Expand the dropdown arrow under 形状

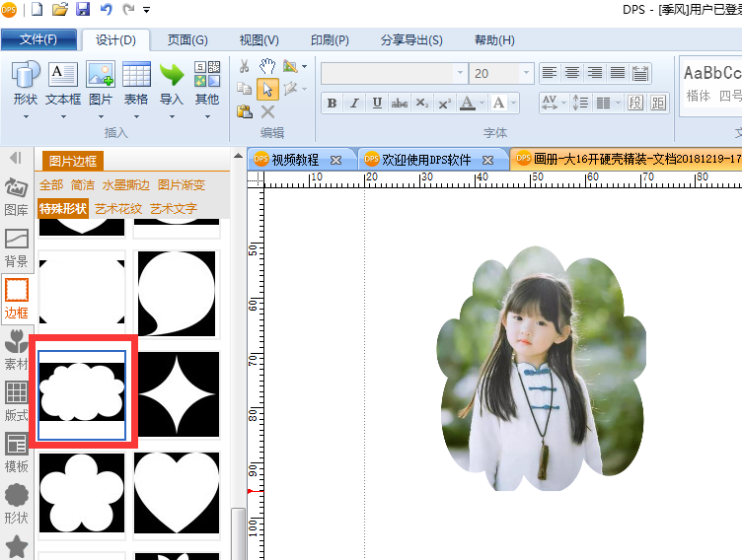coord(26,116)
